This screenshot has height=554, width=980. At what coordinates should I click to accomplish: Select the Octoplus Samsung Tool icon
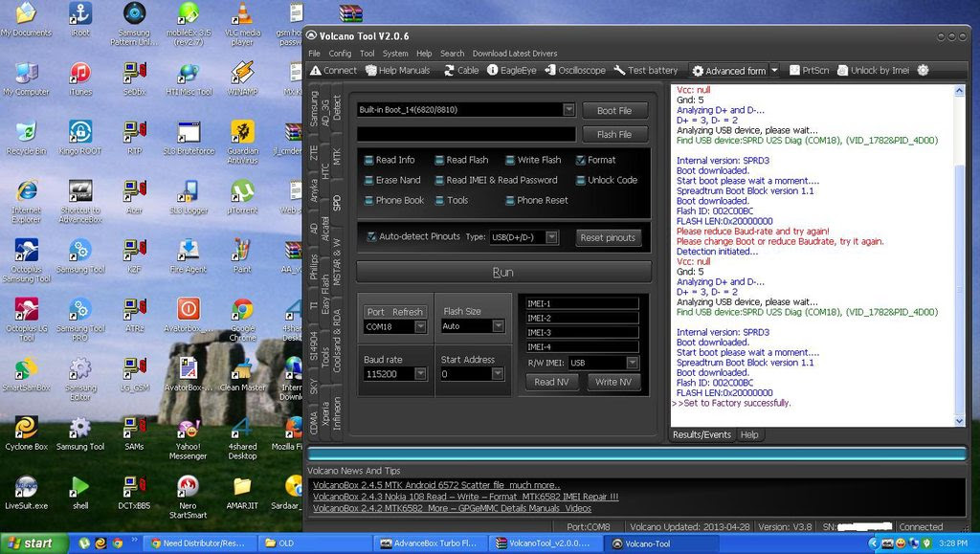point(26,260)
